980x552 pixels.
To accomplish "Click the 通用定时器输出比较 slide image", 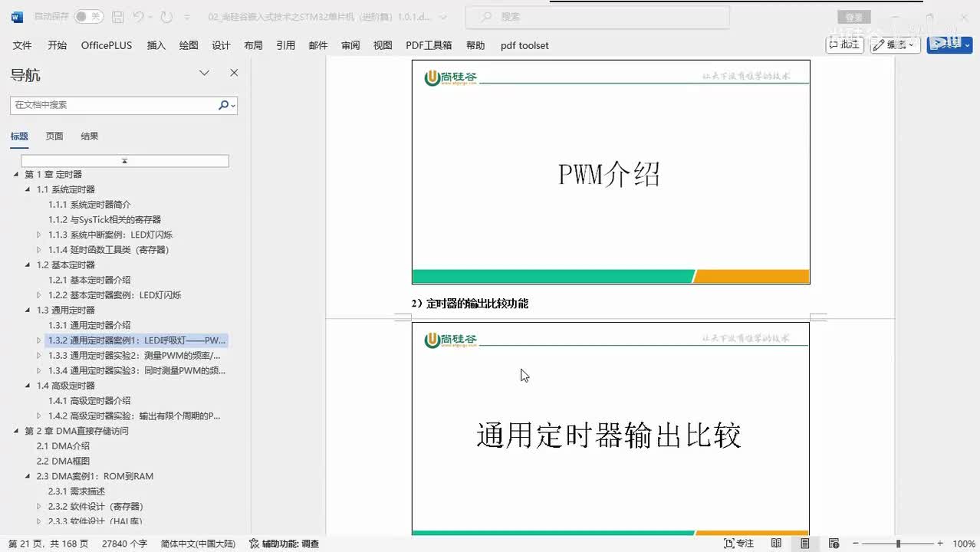I will (611, 428).
